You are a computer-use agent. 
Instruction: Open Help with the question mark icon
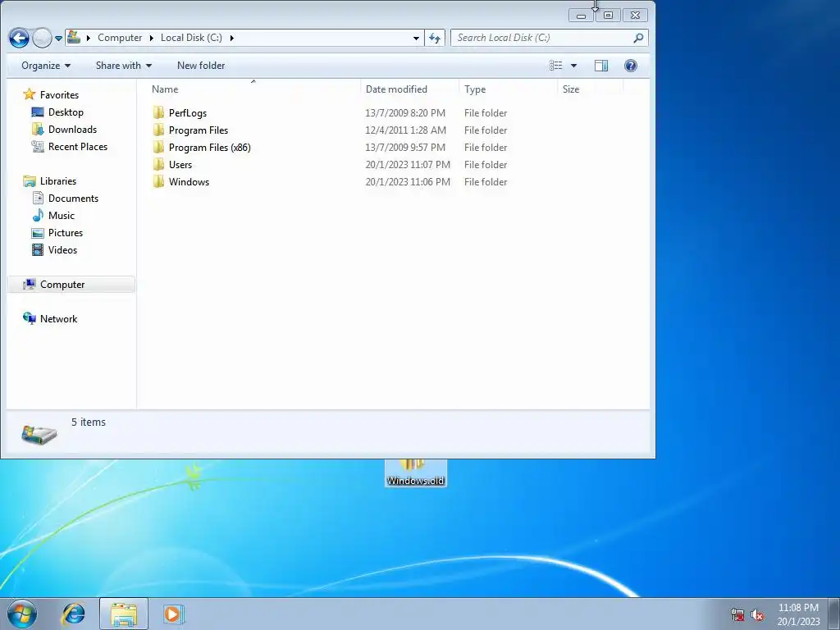631,66
